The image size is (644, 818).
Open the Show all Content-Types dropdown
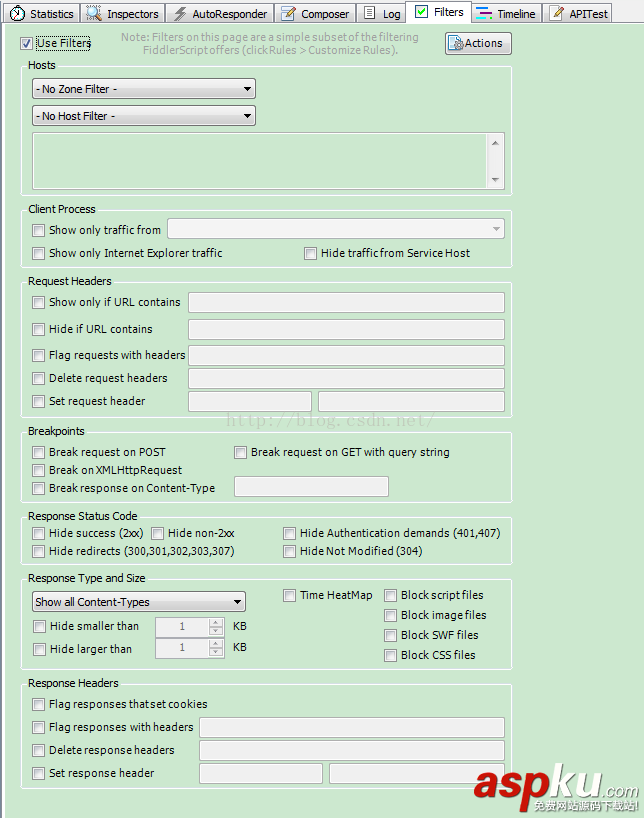point(139,602)
